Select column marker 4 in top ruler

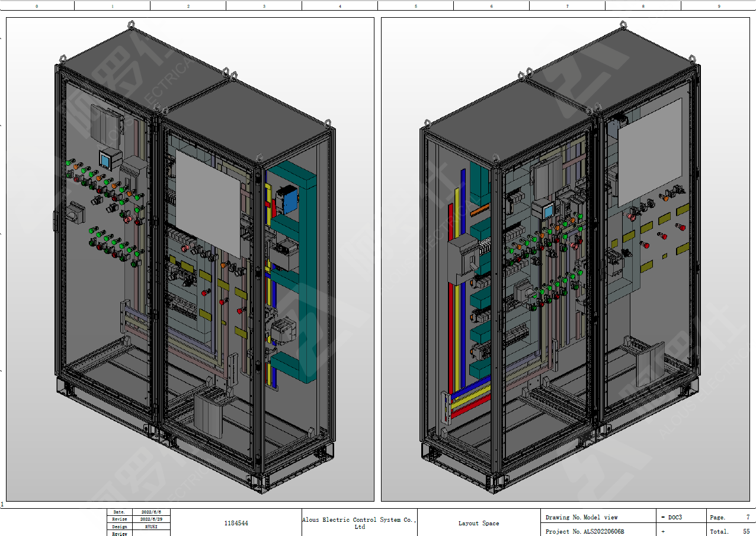click(x=339, y=6)
